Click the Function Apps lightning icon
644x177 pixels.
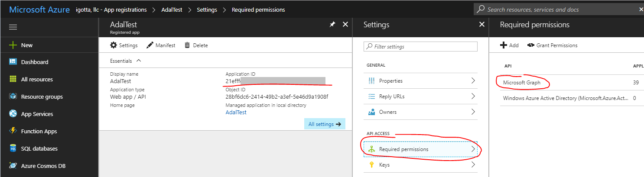click(x=13, y=131)
